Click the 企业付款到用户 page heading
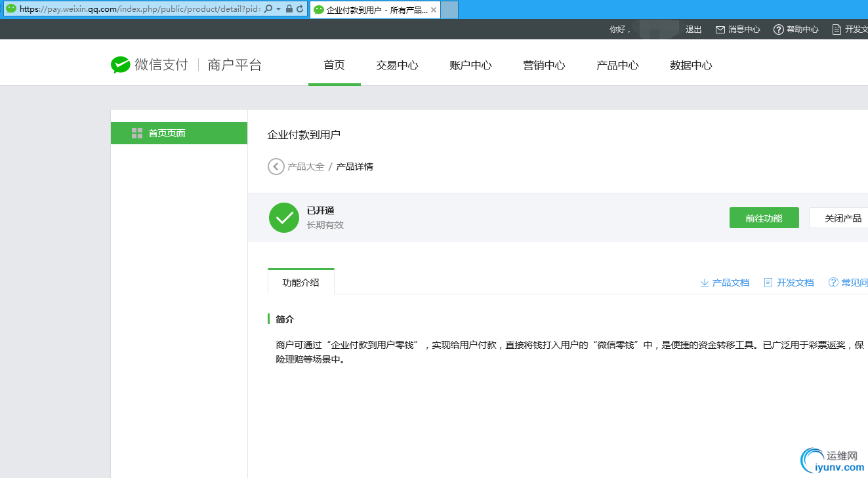 click(x=304, y=135)
